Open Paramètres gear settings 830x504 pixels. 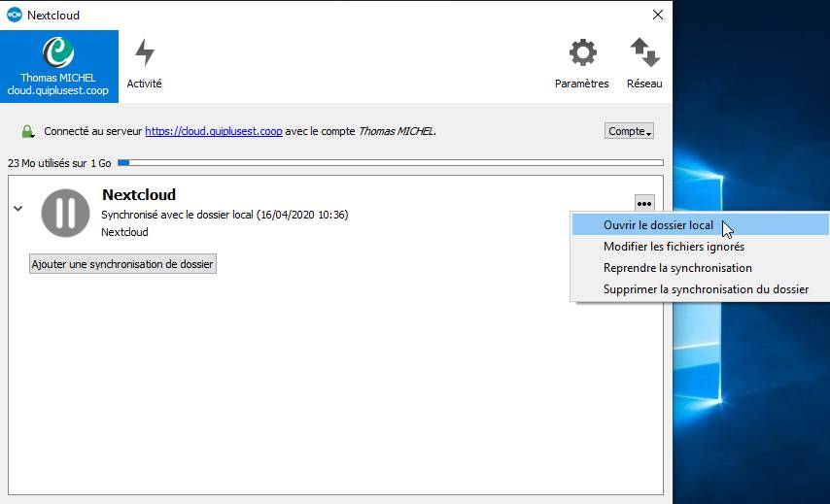point(582,63)
